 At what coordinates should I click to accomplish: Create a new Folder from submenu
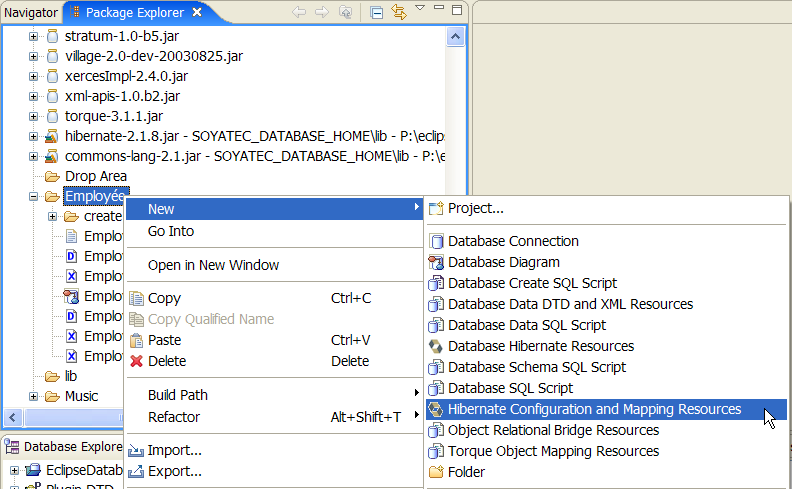607,472
